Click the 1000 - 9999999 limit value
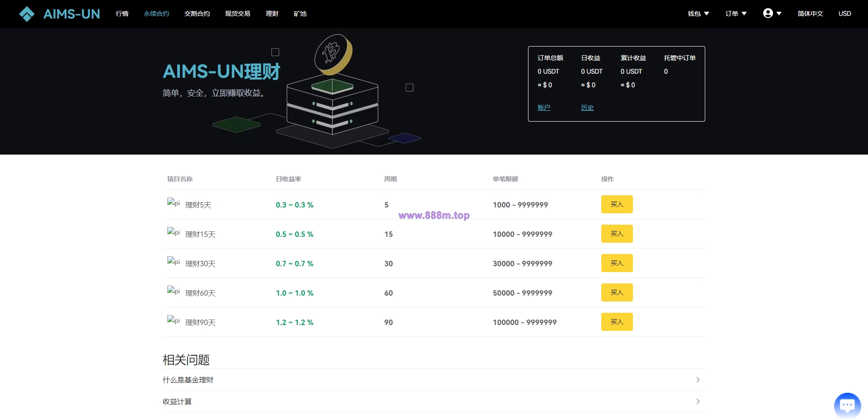This screenshot has width=868, height=419. click(x=520, y=205)
